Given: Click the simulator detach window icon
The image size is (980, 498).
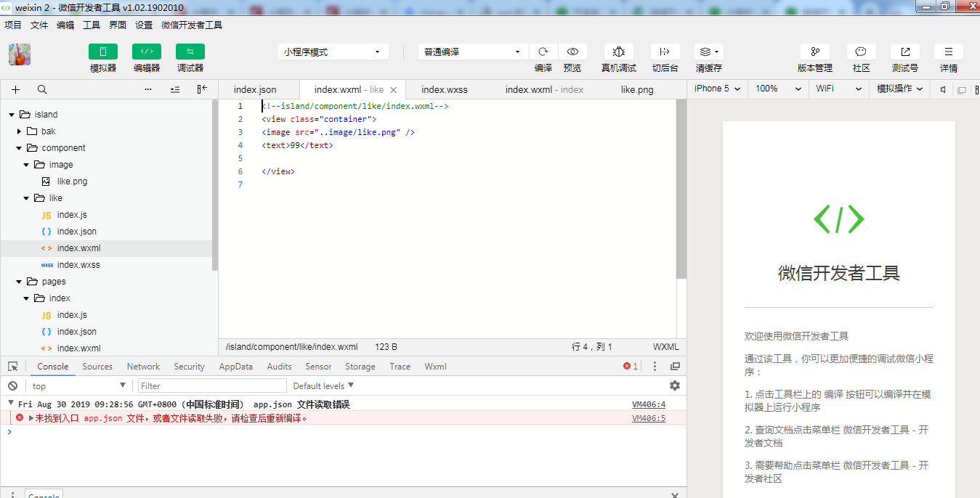Looking at the screenshot, I should (x=962, y=90).
